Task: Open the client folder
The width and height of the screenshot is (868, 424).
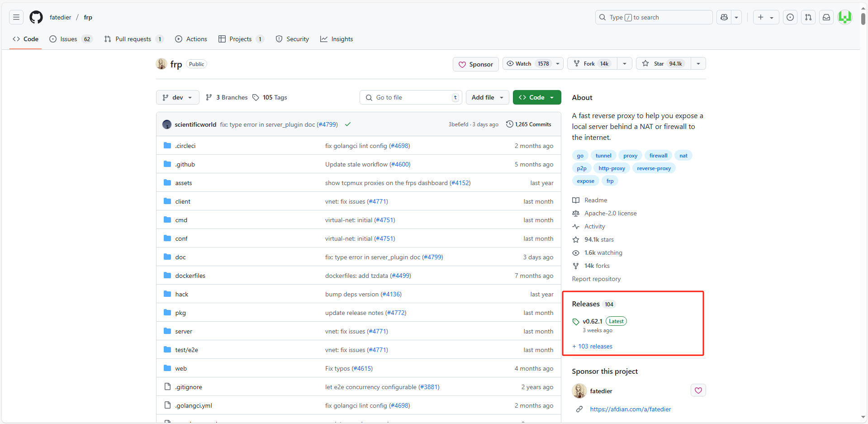Action: 183,201
